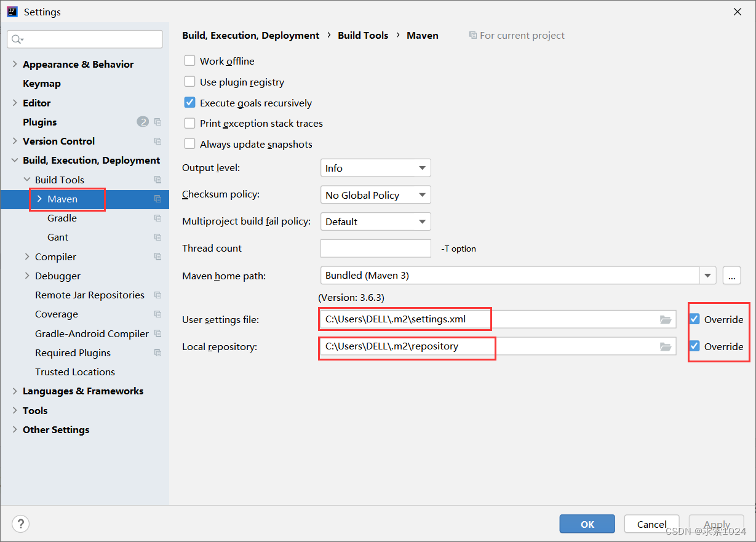Image resolution: width=756 pixels, height=542 pixels.
Task: Expand the Tools section
Action: pyautogui.click(x=15, y=410)
